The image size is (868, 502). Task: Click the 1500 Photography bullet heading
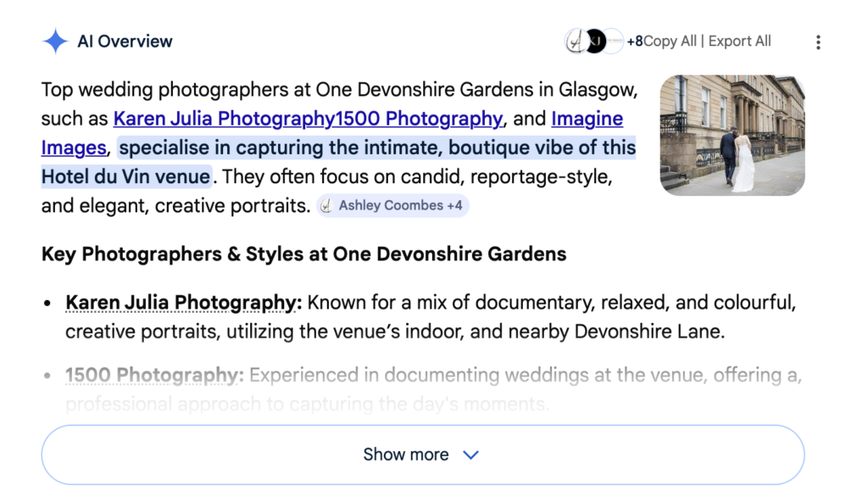coord(154,375)
